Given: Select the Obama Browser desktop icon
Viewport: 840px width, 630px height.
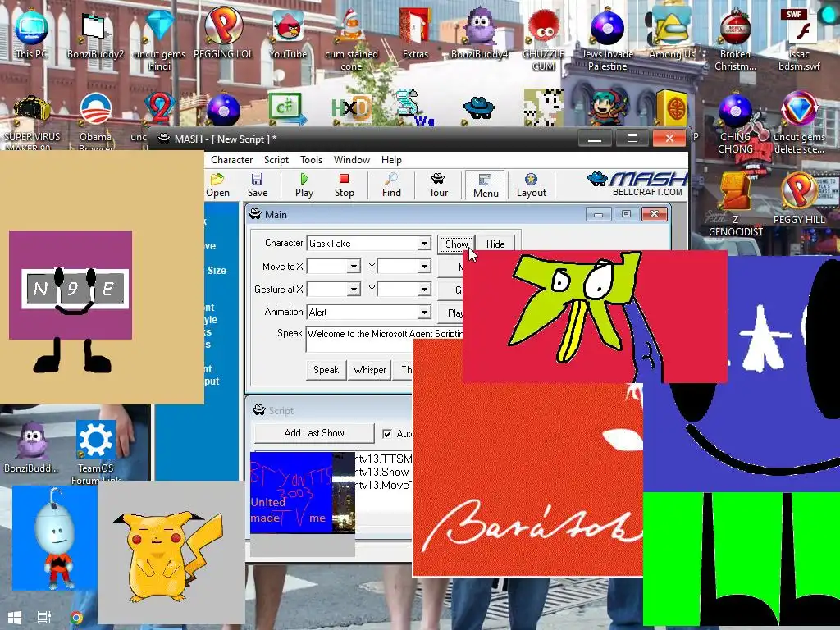Looking at the screenshot, I should (95, 122).
